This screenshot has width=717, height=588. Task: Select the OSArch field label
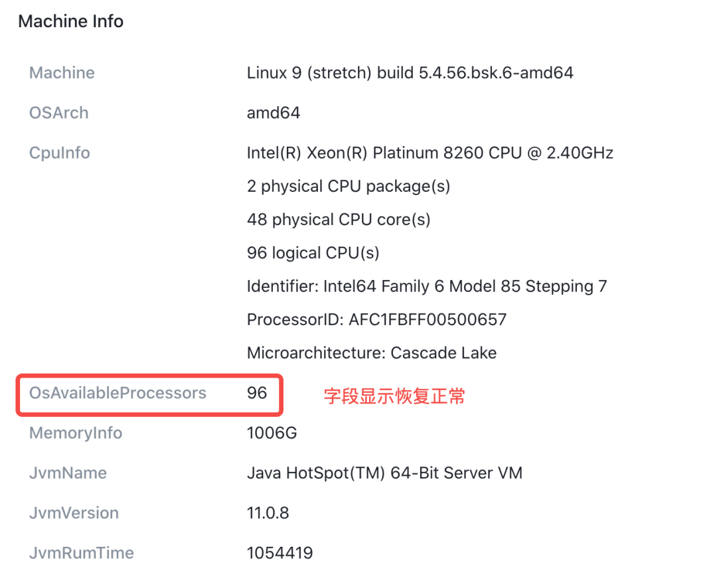(58, 113)
